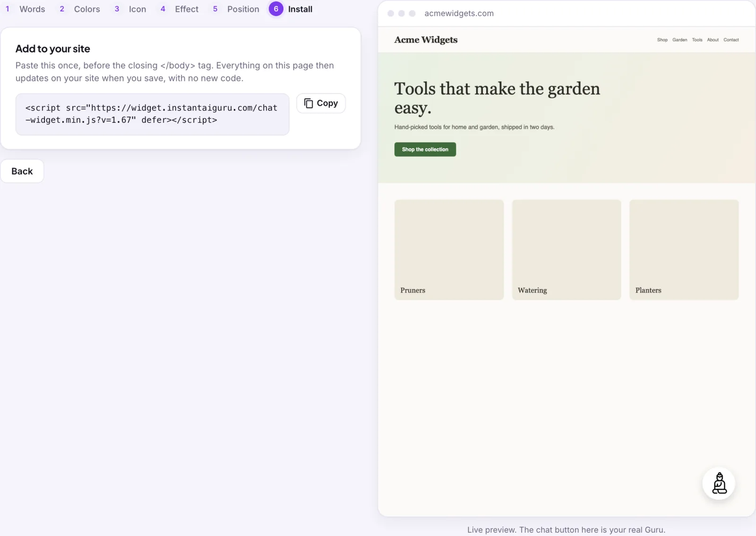Open the Contact link in preview nav

point(731,40)
